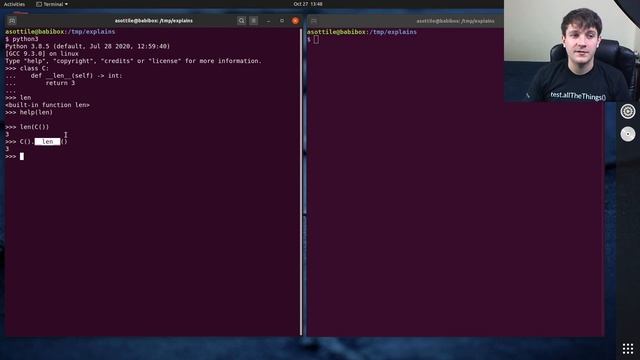Image resolution: width=640 pixels, height=360 pixels.
Task: Click the new tab icon in left terminal
Action: [x=12, y=20]
